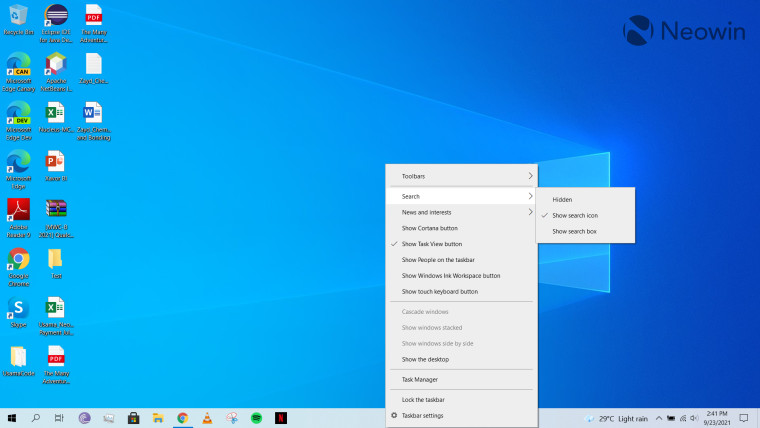Open the Action Center notification icon
The image size is (760, 428).
[x=744, y=418]
